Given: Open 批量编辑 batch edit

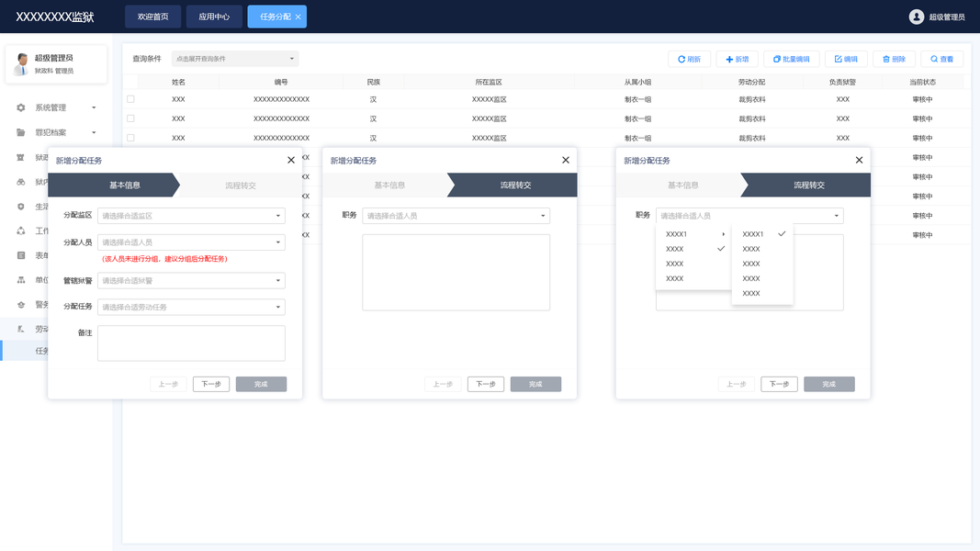Looking at the screenshot, I should [791, 59].
